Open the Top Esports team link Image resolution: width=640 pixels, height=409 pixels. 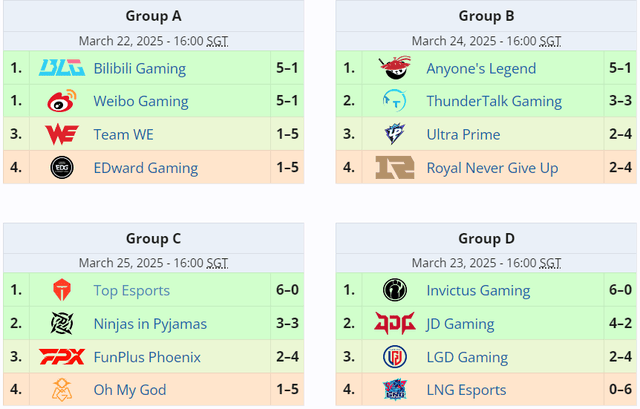point(131,291)
